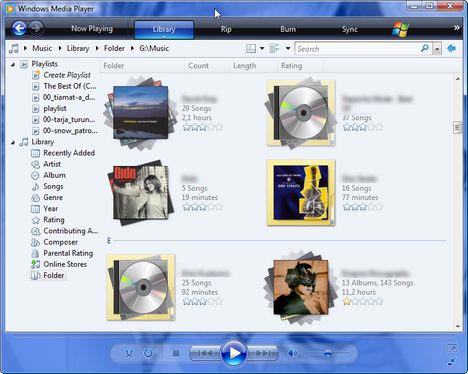This screenshot has height=374, width=468.
Task: Open the Sync tab
Action: [350, 29]
